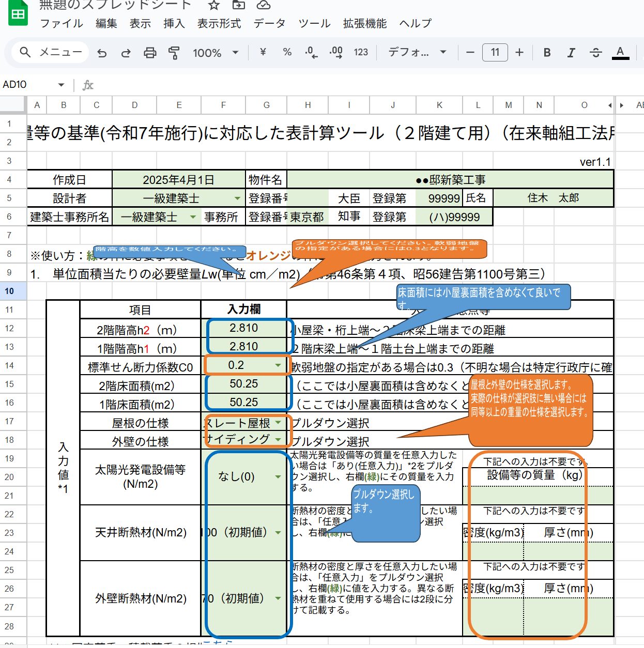The image size is (644, 648).
Task: Increase font size with plus
Action: [x=519, y=52]
